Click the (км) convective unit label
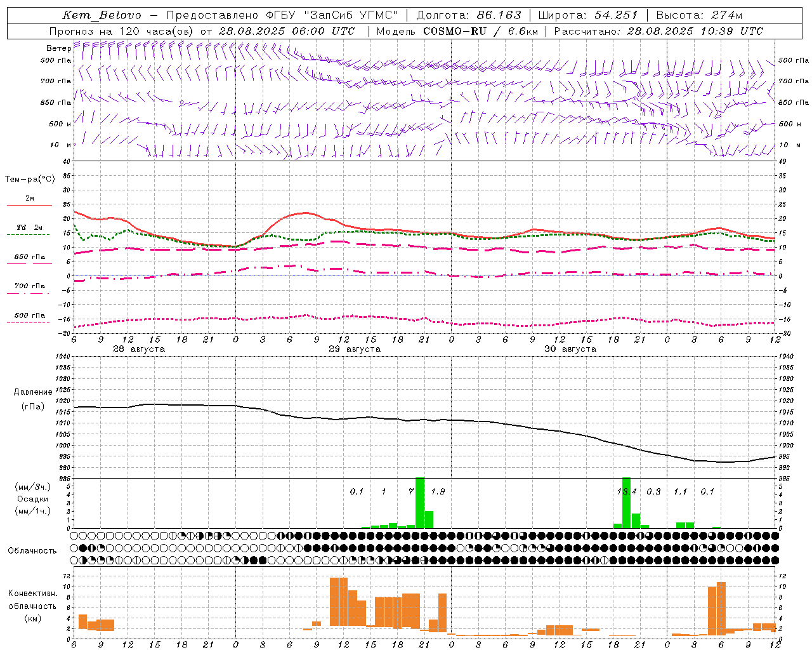The image size is (812, 650). click(x=32, y=618)
